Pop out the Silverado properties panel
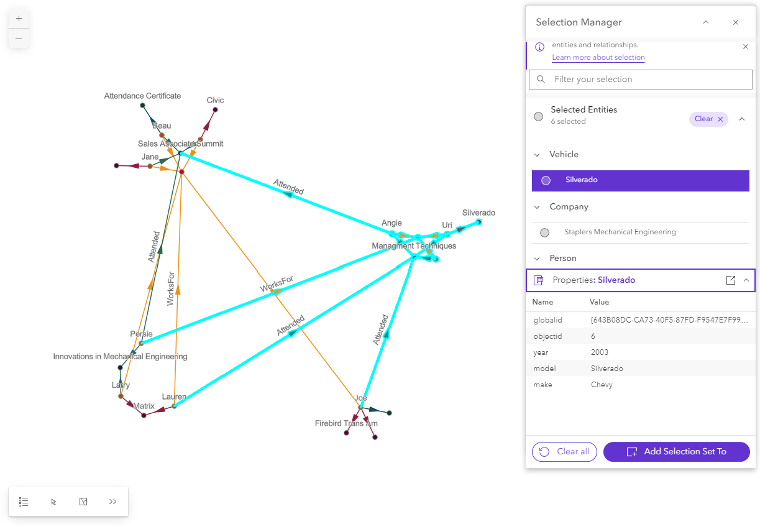760x532 pixels. click(730, 280)
